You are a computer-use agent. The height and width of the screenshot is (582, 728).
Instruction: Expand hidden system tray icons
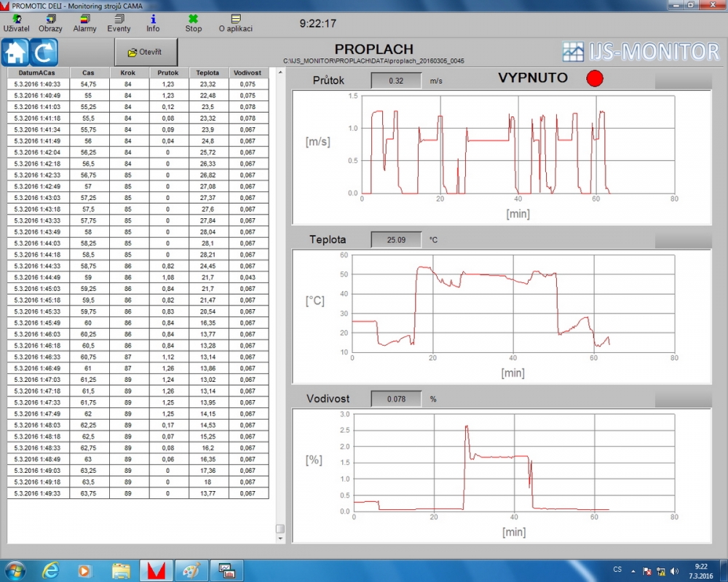(633, 570)
